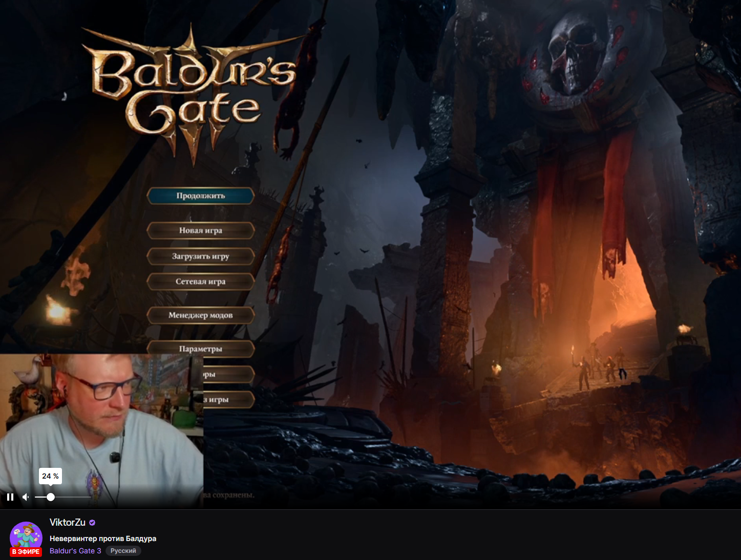Click the stream title Невервинтер против Балдура
Screen dimensions: 741x560
[103, 539]
